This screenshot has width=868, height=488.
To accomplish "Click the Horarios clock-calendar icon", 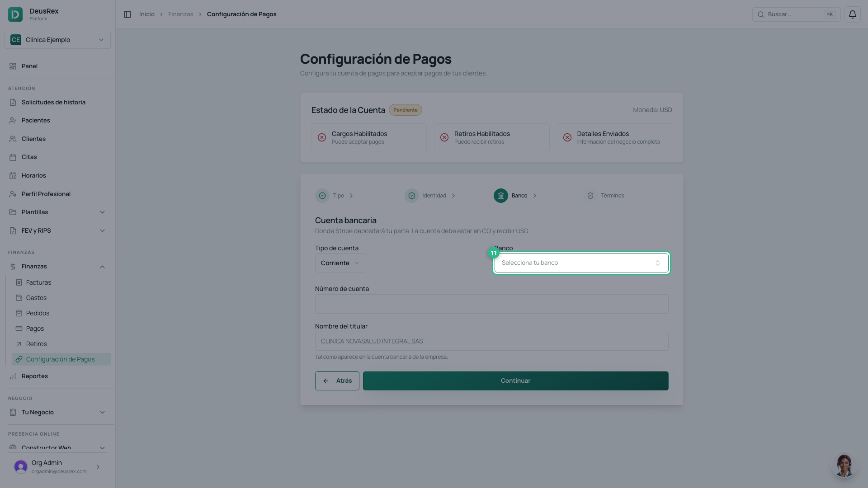I will pos(13,176).
